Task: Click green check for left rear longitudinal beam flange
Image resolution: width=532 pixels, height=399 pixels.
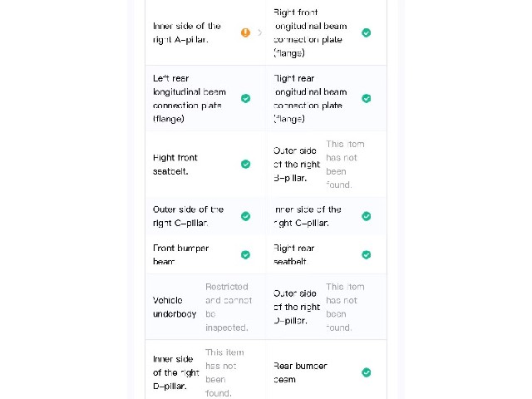Action: (x=246, y=98)
